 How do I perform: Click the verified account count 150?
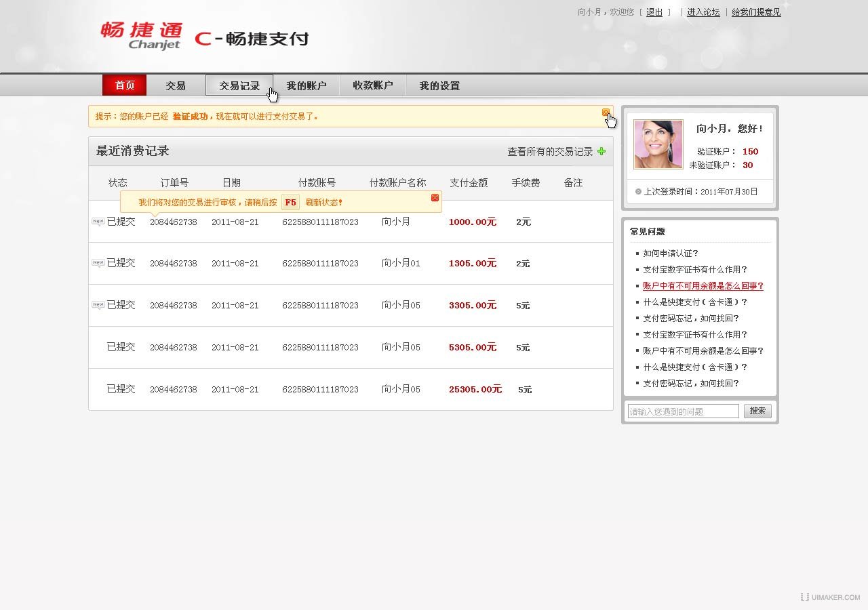pyautogui.click(x=750, y=152)
